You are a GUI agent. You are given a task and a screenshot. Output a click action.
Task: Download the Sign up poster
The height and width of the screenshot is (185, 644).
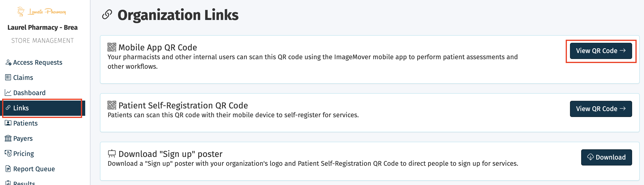606,157
